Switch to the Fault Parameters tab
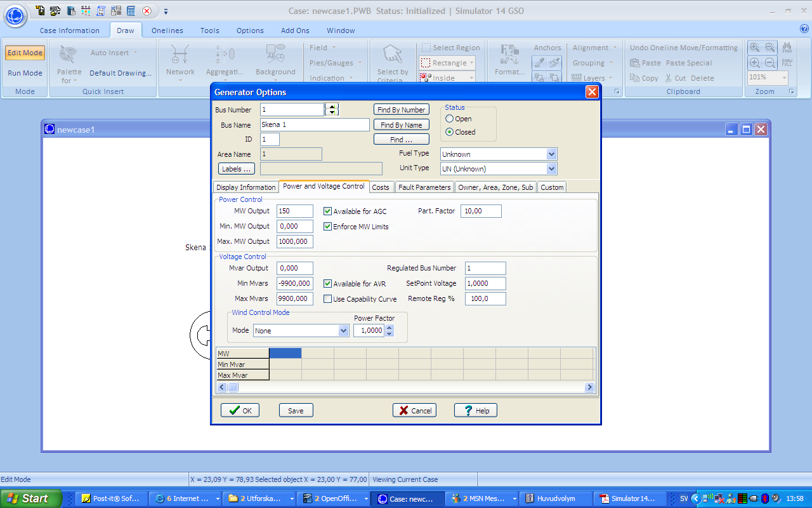The width and height of the screenshot is (812, 508). pos(425,187)
